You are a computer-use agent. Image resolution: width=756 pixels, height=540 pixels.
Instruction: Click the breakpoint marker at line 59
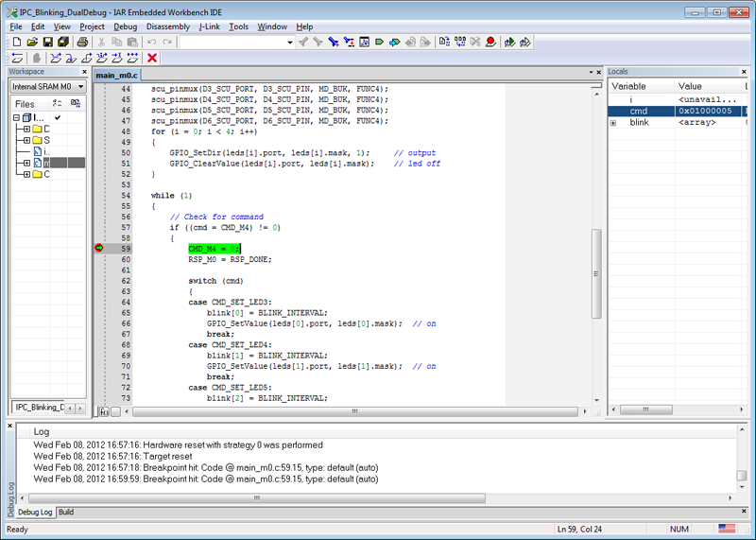(x=99, y=248)
